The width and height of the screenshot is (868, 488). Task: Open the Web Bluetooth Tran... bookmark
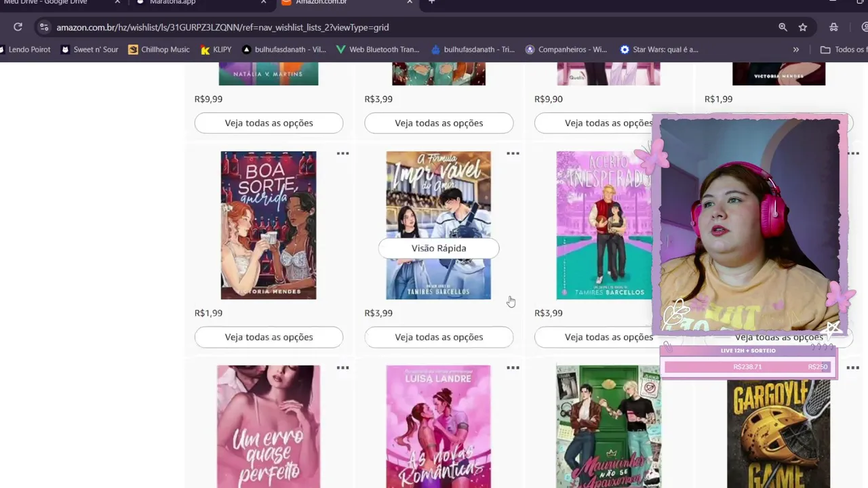(378, 49)
